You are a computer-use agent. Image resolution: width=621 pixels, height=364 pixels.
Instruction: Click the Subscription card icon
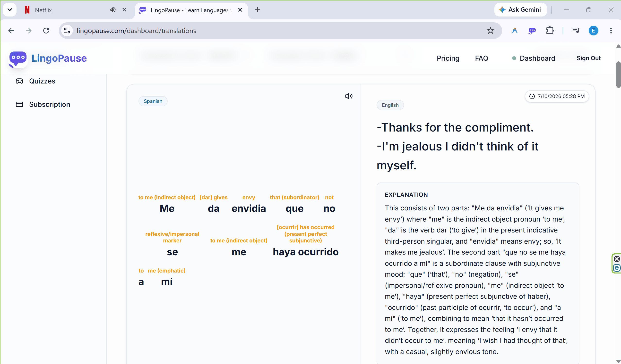point(19,104)
